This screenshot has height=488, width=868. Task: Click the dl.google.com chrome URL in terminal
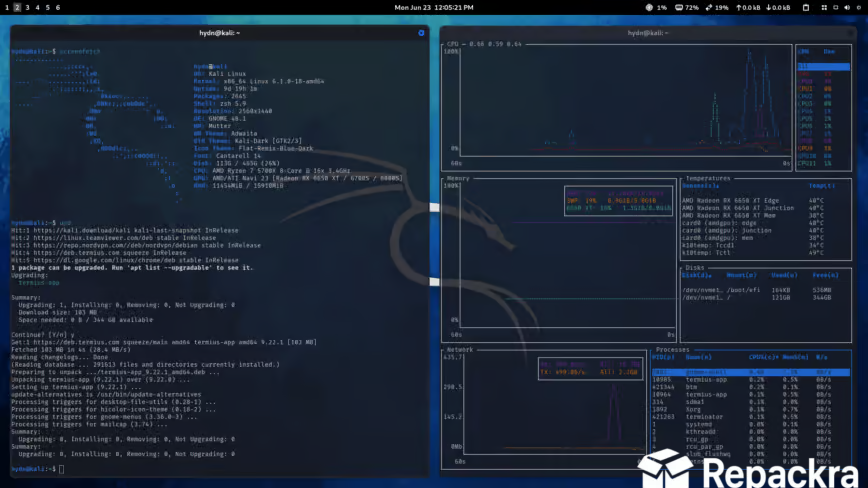(x=105, y=261)
